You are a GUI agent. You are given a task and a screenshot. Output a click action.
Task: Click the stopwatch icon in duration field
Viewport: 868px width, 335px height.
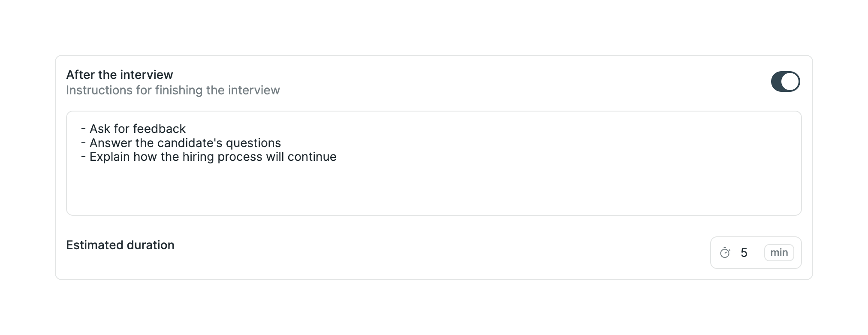click(725, 253)
